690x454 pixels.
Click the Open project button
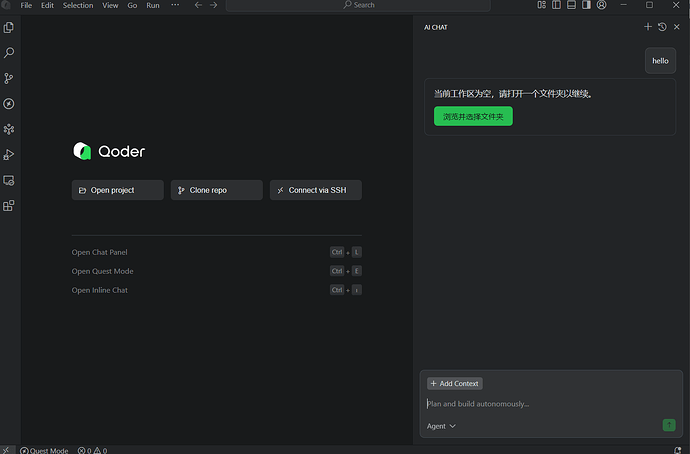[118, 190]
